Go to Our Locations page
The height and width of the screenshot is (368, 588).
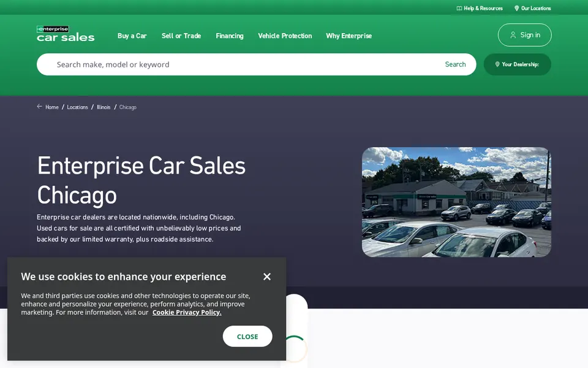532,8
